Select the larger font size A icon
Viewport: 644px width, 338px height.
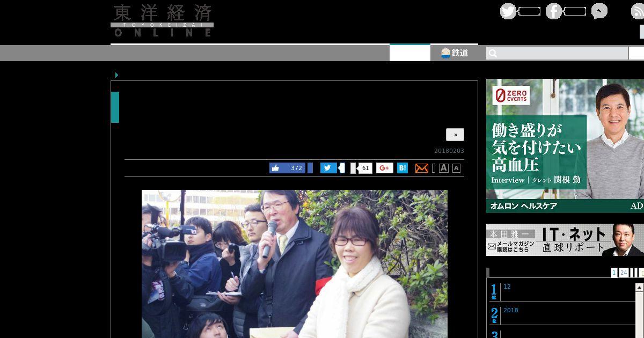[444, 168]
